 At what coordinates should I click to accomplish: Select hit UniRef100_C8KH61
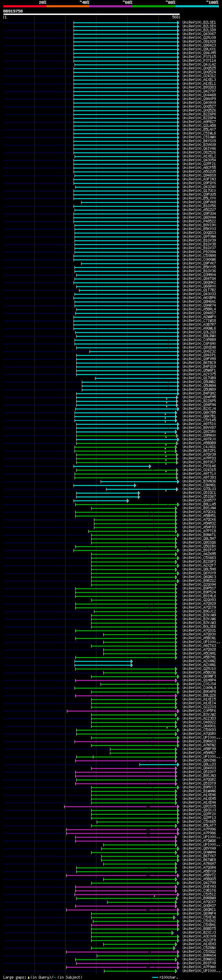point(199,485)
